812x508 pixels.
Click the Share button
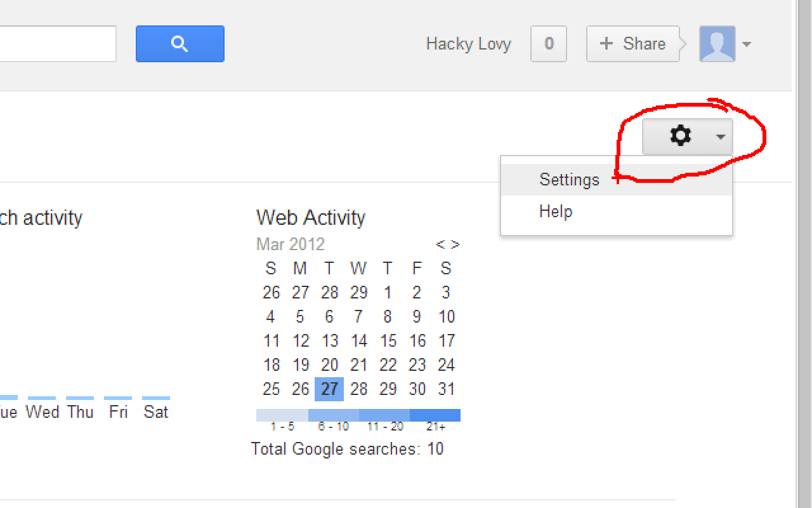coord(632,44)
